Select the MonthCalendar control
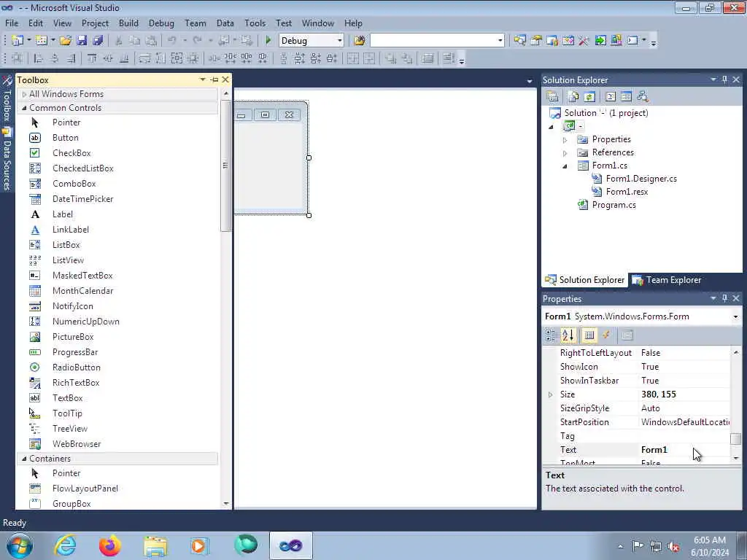 click(x=82, y=290)
